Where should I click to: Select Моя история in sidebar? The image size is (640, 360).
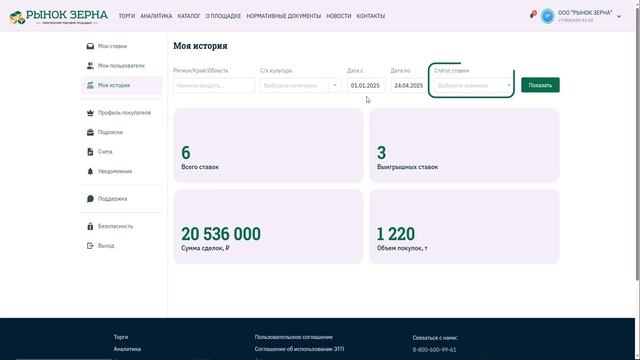pos(121,85)
